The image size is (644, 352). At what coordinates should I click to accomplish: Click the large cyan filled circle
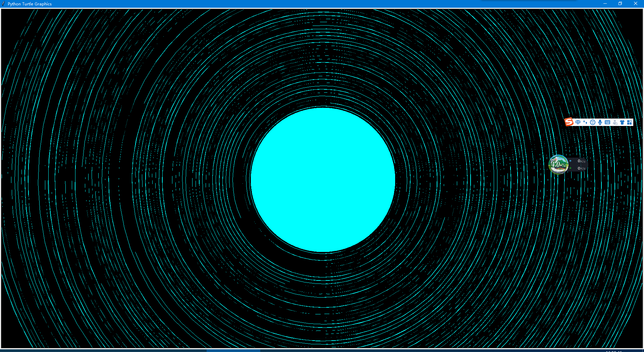323,180
